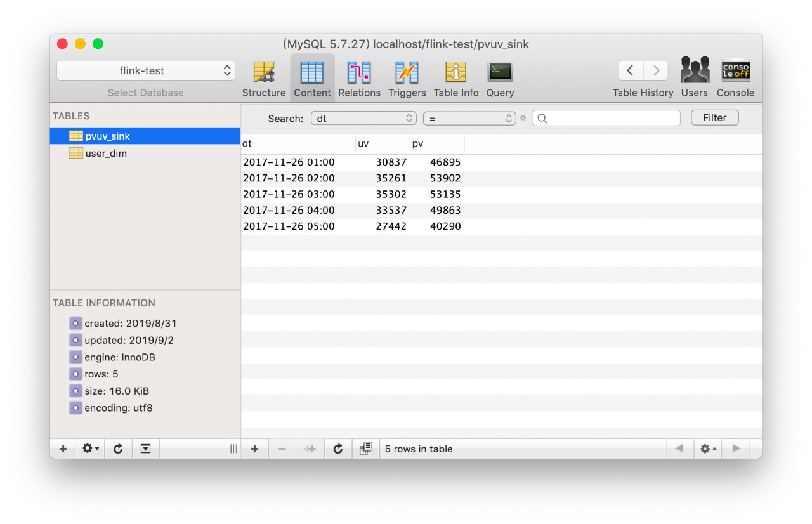Open the Query editor
The height and width of the screenshot is (524, 812).
click(x=500, y=79)
